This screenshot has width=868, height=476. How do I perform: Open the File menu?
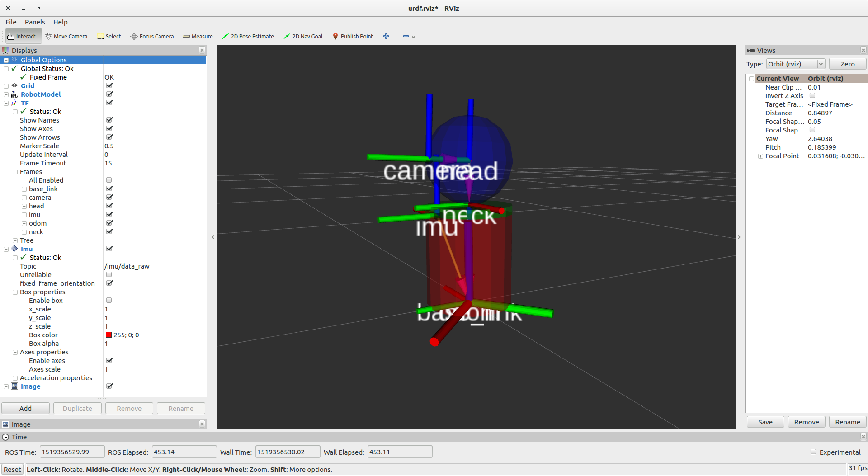pyautogui.click(x=11, y=22)
